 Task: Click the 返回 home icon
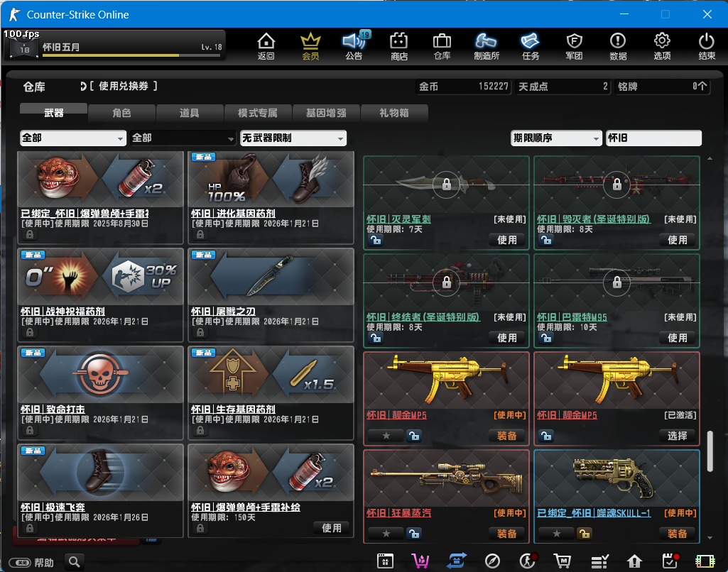tap(266, 46)
